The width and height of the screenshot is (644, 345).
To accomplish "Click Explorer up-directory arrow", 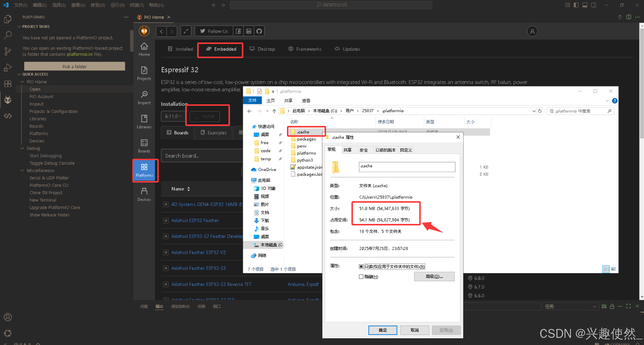I will [274, 111].
